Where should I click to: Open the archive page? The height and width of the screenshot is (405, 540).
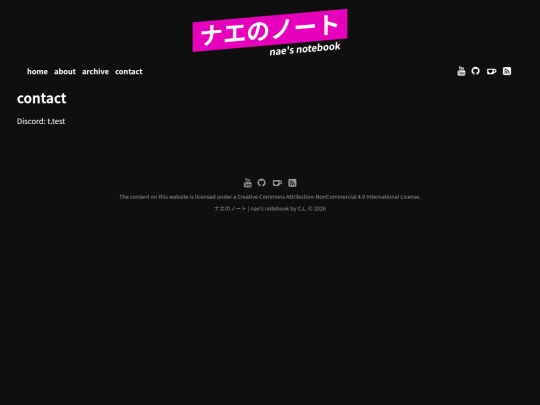(95, 71)
